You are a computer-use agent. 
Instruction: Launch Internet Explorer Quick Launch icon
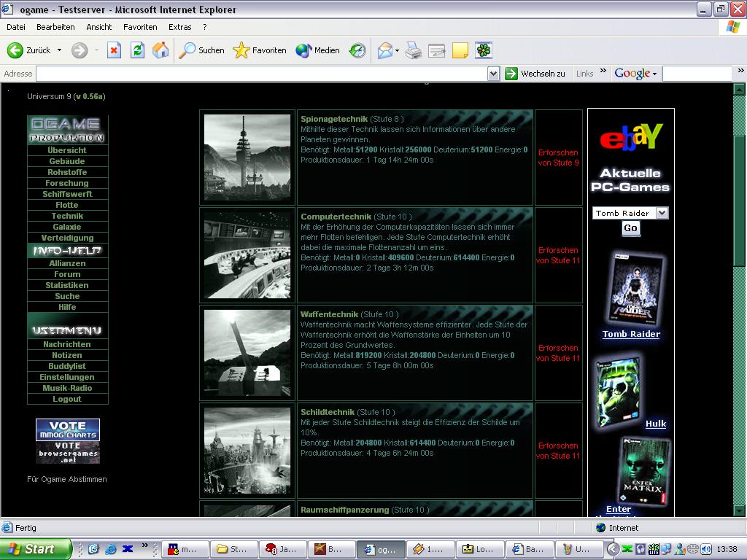tap(110, 549)
